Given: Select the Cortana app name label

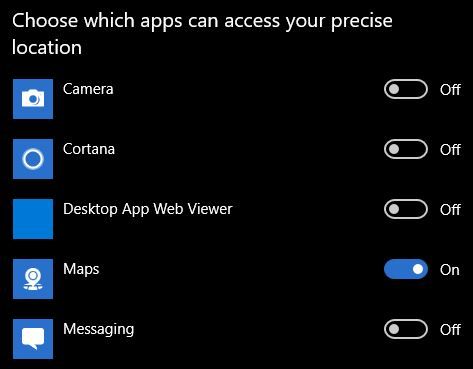Looking at the screenshot, I should click(x=89, y=149).
